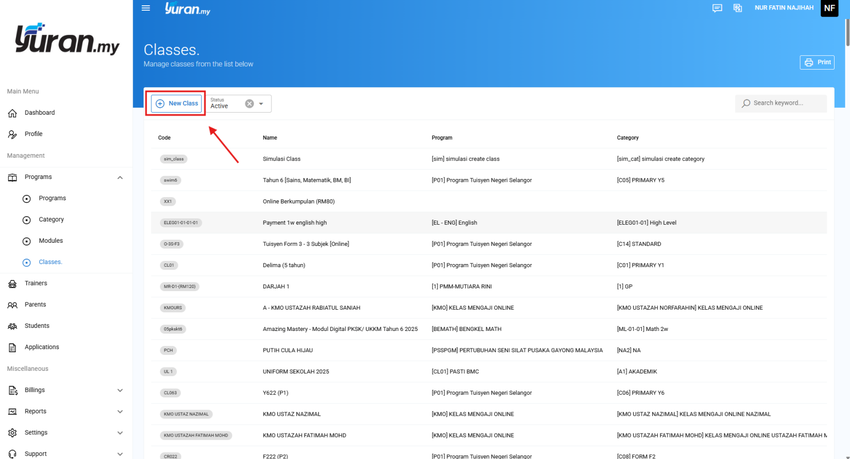Click the Trainers icon in sidebar
This screenshot has width=850, height=459.
click(x=12, y=283)
